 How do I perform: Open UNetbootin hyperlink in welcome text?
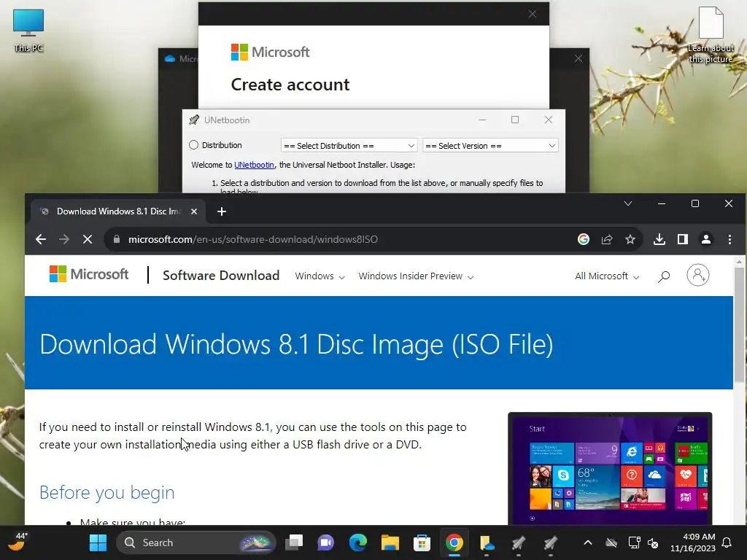pyautogui.click(x=254, y=165)
